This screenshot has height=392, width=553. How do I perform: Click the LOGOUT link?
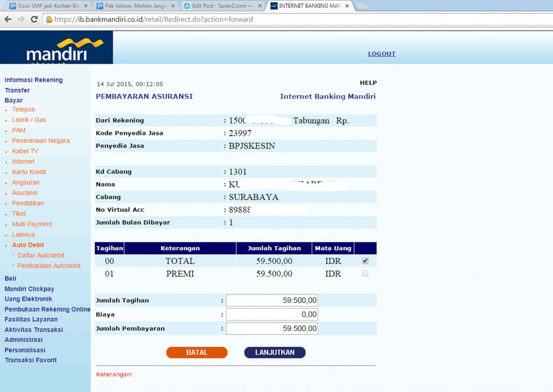click(382, 54)
